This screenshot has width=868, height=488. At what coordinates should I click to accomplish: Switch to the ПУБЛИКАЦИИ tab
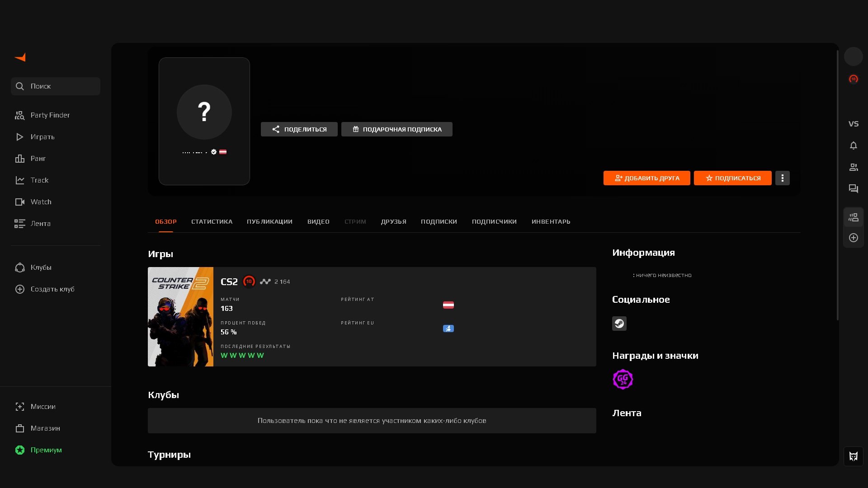pos(269,222)
